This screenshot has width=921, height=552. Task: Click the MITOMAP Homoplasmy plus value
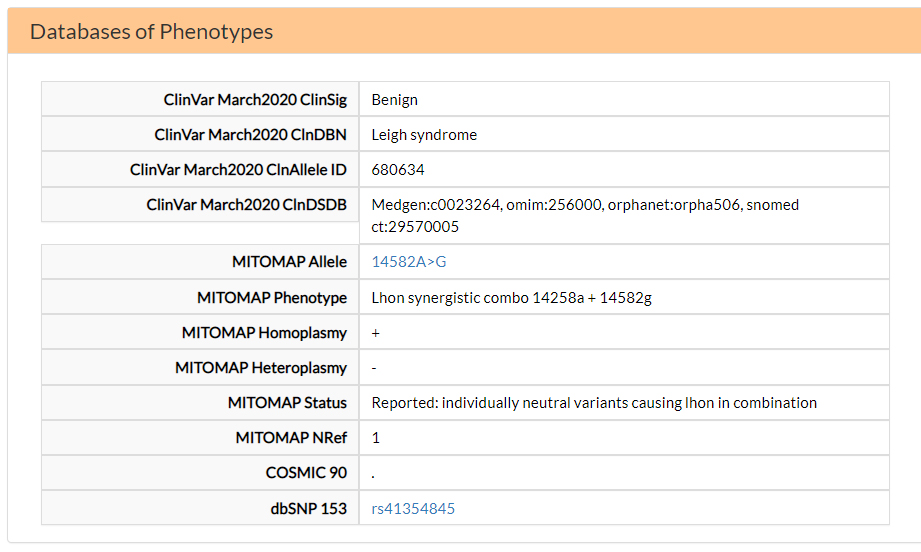pos(376,333)
